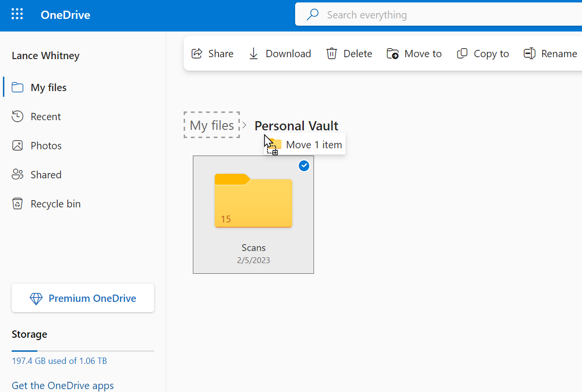Expand the Personal Vault breadcrumb
582x392 pixels.
pyautogui.click(x=296, y=125)
